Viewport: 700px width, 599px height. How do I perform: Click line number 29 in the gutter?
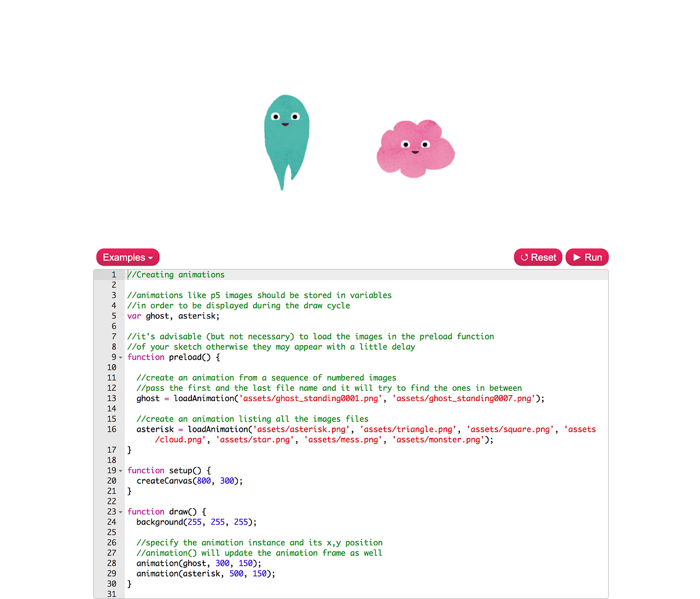coord(112,573)
